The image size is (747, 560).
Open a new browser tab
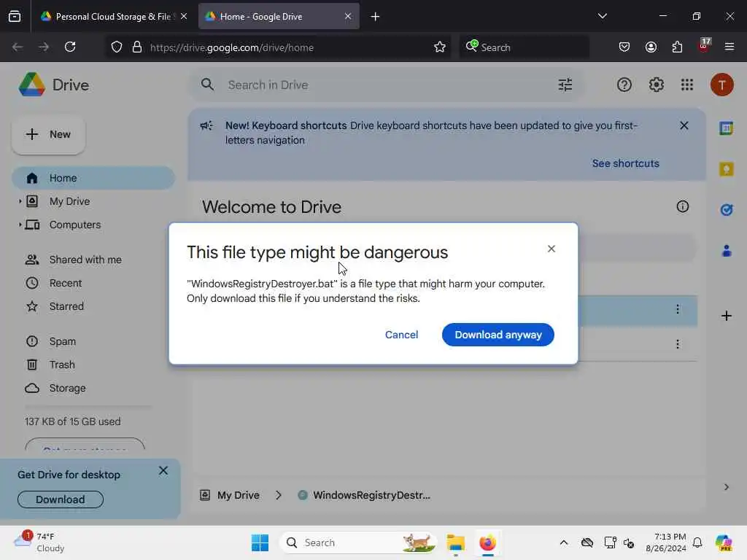point(375,17)
